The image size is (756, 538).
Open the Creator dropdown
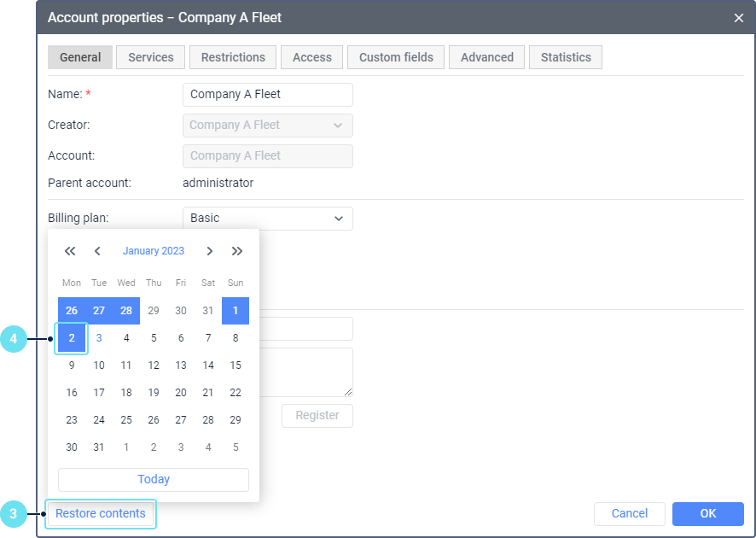(267, 126)
